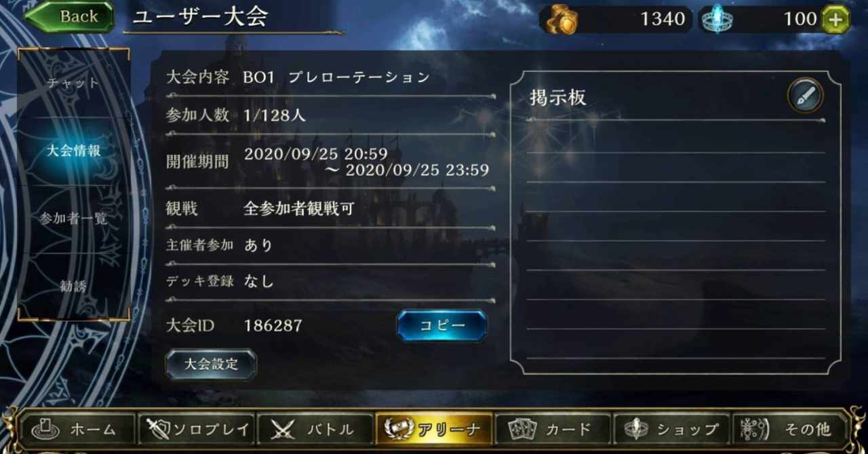
Task: Select アリーナ in the bottom navigation
Action: (434, 429)
